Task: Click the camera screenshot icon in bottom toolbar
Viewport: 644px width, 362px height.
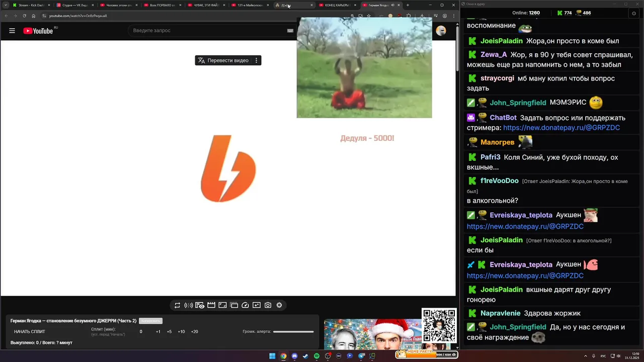Action: coord(268,305)
